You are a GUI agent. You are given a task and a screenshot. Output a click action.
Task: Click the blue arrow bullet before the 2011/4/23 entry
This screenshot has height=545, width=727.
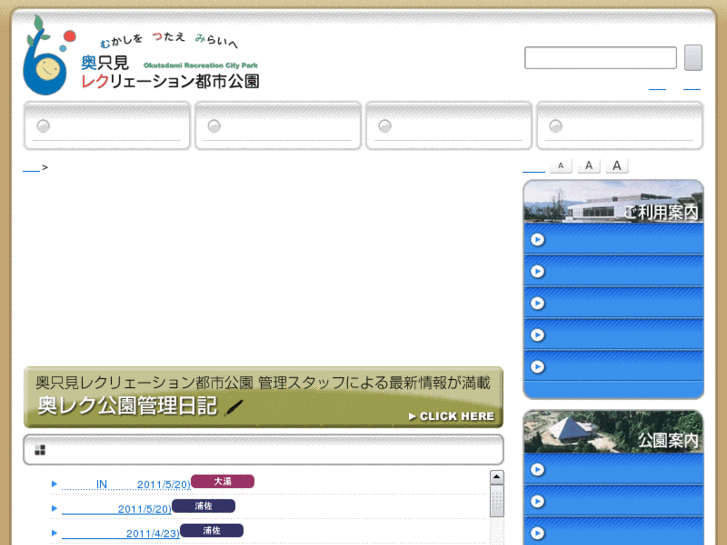(54, 533)
